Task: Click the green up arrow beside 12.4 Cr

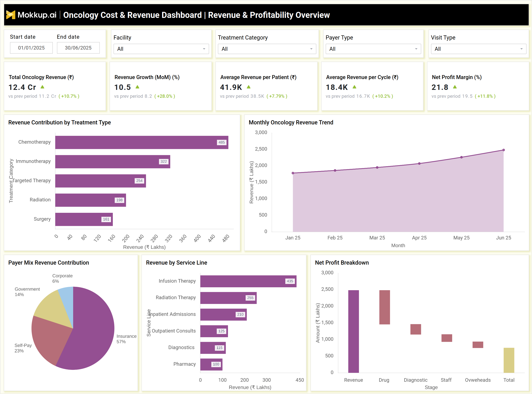Action: pos(42,87)
